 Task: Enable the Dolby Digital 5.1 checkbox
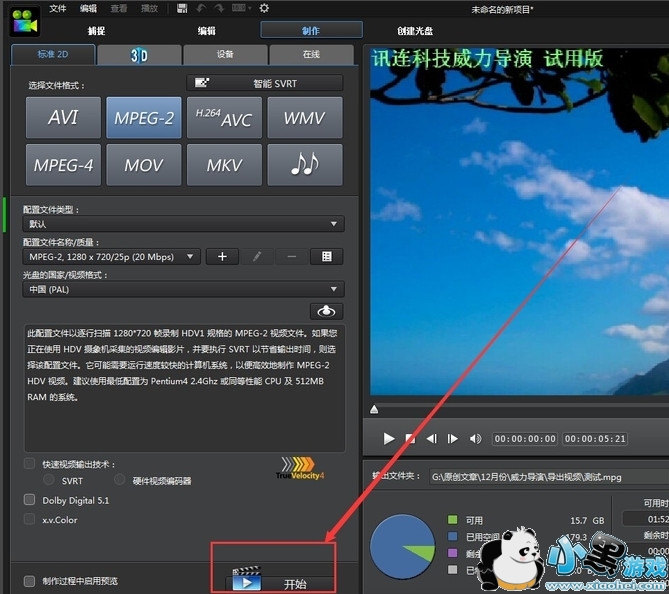(30, 500)
